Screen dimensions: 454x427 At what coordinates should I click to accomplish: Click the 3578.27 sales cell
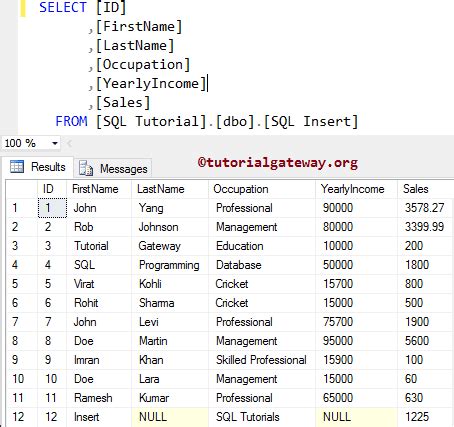pos(426,208)
